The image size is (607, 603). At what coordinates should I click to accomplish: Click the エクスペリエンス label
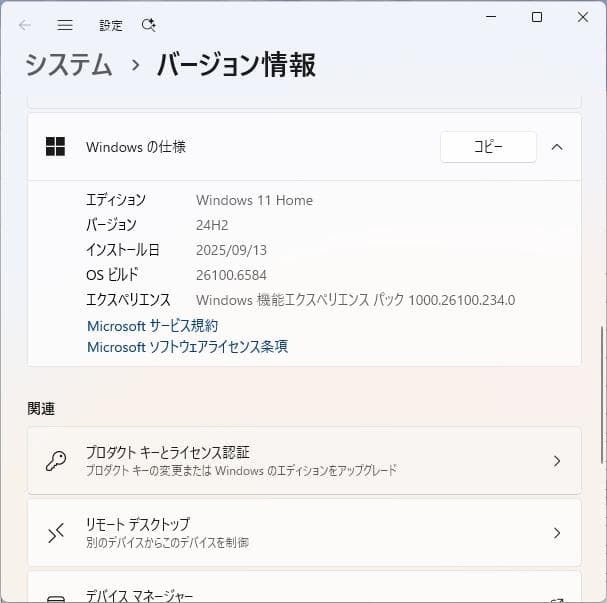click(x=128, y=300)
